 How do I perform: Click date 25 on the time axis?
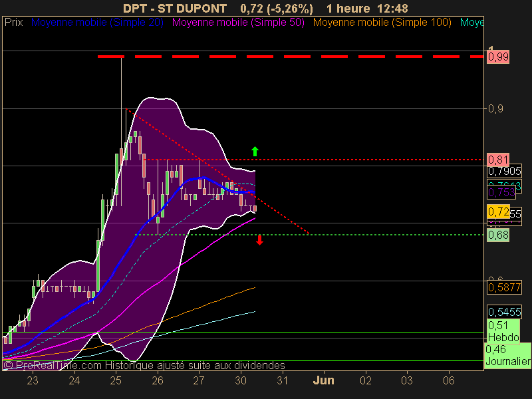(x=116, y=380)
